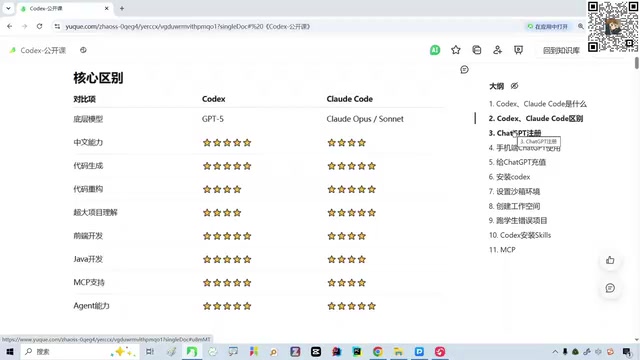
Task: Go to outline item 9. 跑学生错误项目
Action: point(518,220)
